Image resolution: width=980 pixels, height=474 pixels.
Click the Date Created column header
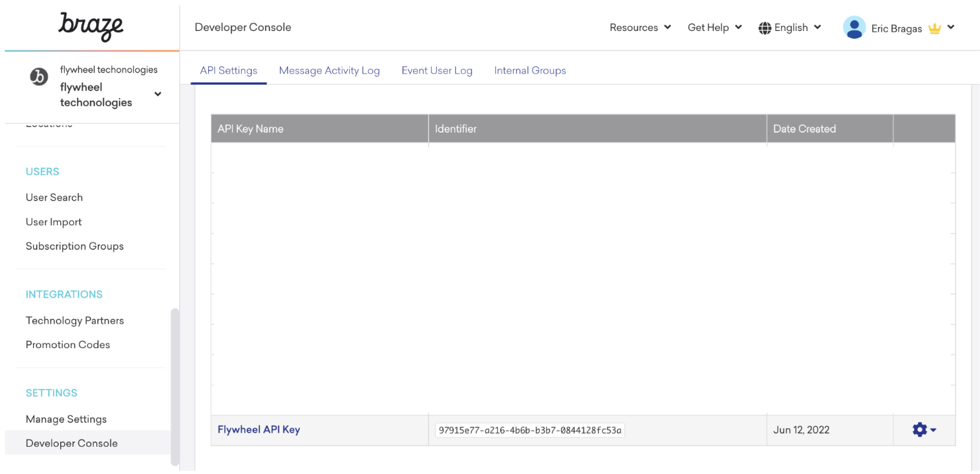830,129
